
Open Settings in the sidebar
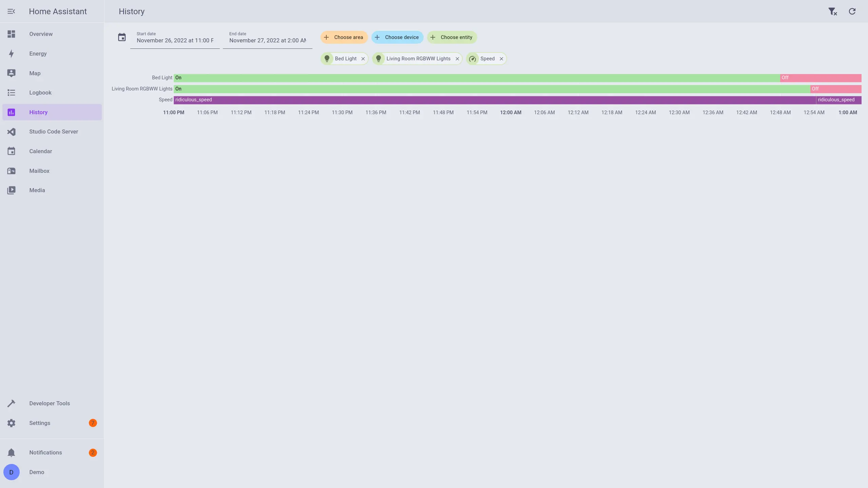[40, 423]
